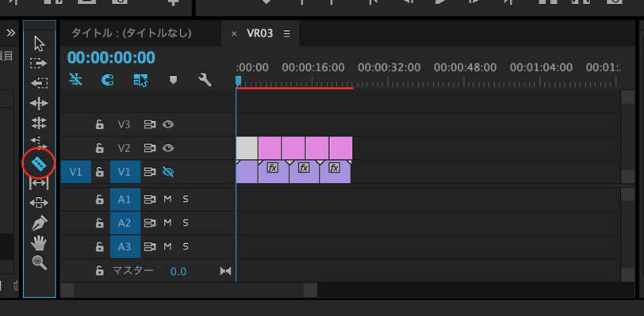Image resolution: width=644 pixels, height=316 pixels.
Task: Select the Ripple Edit tool
Action: click(x=39, y=103)
